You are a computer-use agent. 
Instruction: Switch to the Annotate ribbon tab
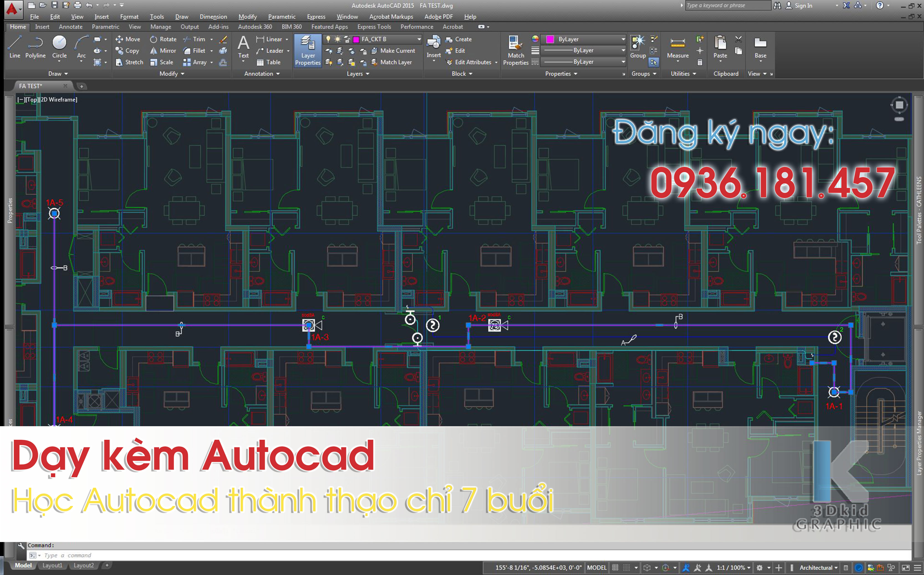click(72, 27)
